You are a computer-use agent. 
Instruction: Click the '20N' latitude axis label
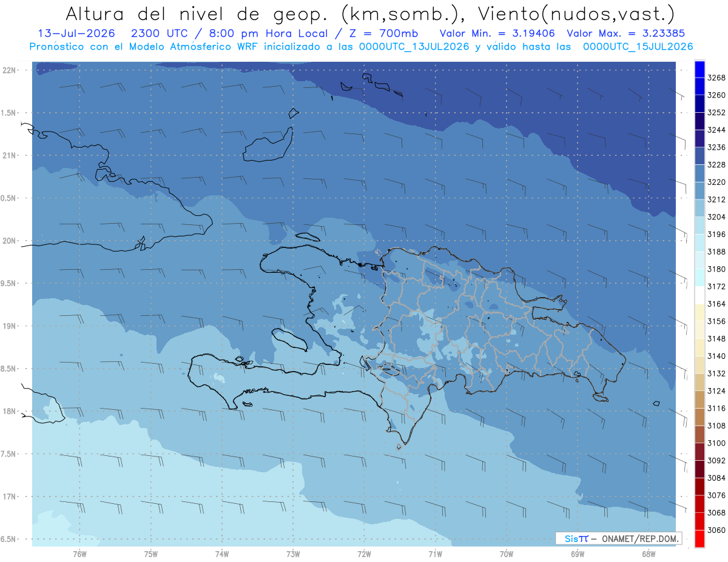click(10, 241)
